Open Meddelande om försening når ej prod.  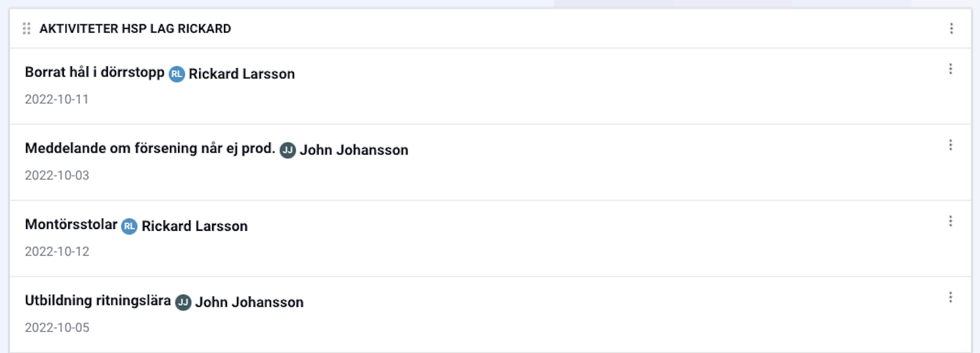tap(150, 148)
